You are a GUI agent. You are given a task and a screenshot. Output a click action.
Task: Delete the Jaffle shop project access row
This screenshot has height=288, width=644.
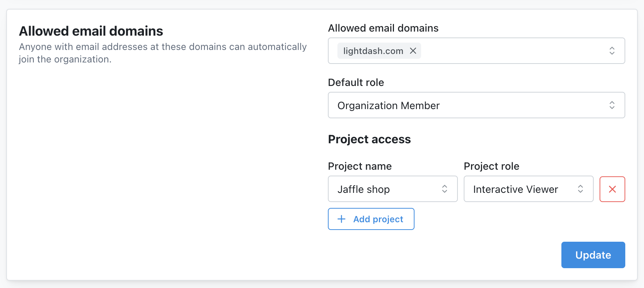pyautogui.click(x=612, y=189)
